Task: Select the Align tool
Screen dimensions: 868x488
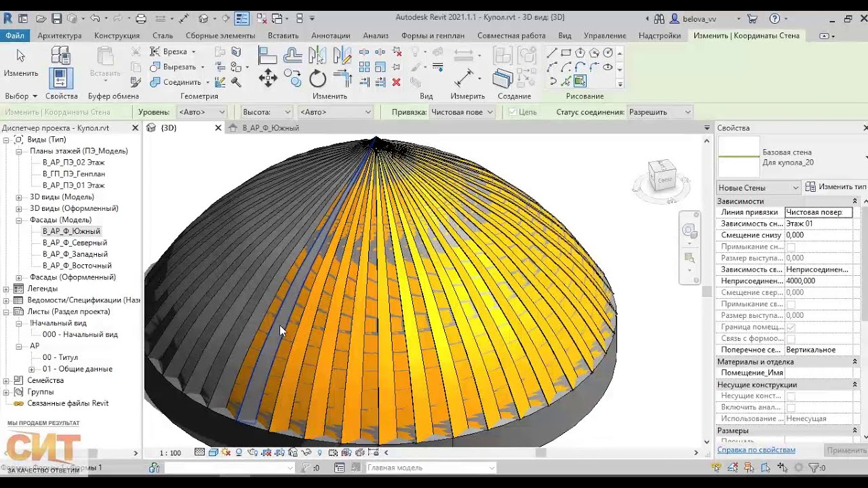Action: coord(268,55)
